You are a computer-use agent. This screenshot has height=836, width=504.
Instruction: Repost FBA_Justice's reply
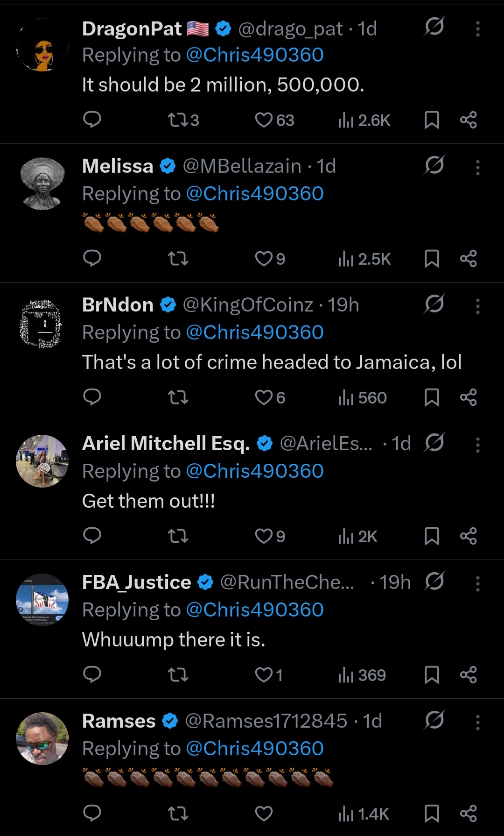point(178,675)
